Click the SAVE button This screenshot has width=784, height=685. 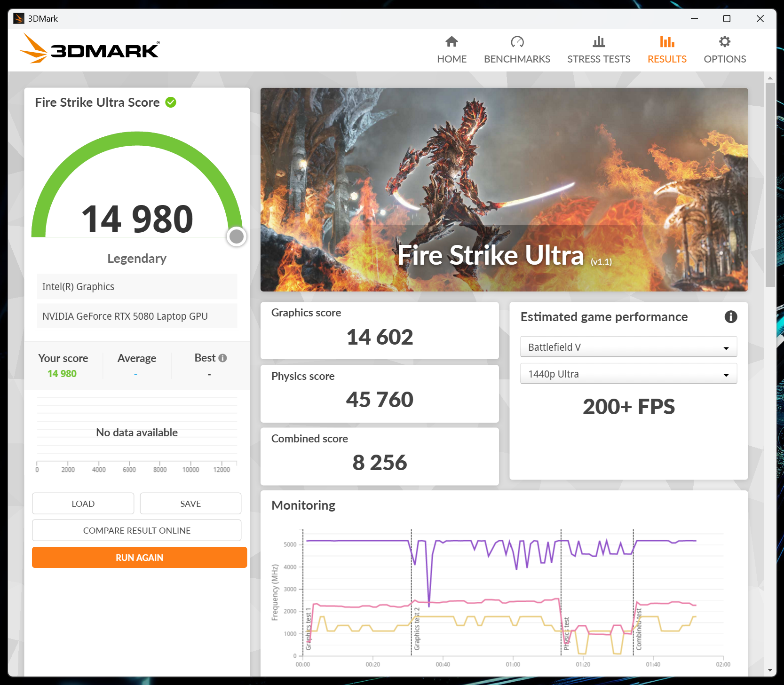190,504
